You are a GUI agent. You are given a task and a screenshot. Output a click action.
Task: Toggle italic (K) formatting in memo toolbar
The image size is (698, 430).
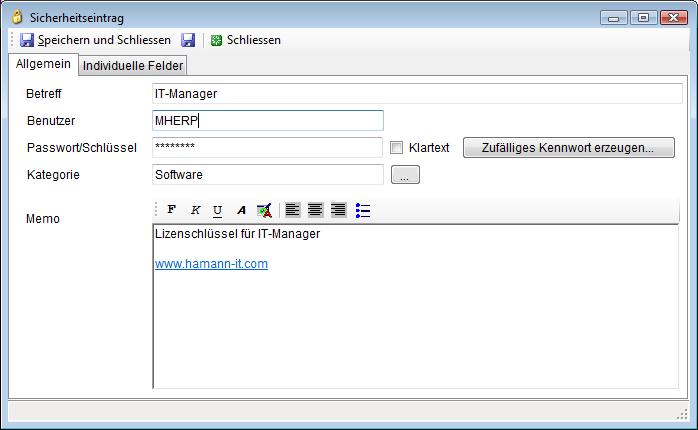pos(195,210)
